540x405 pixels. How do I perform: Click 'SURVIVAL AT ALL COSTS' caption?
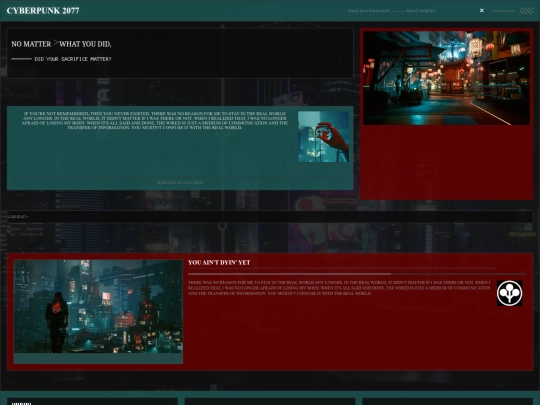point(180,183)
